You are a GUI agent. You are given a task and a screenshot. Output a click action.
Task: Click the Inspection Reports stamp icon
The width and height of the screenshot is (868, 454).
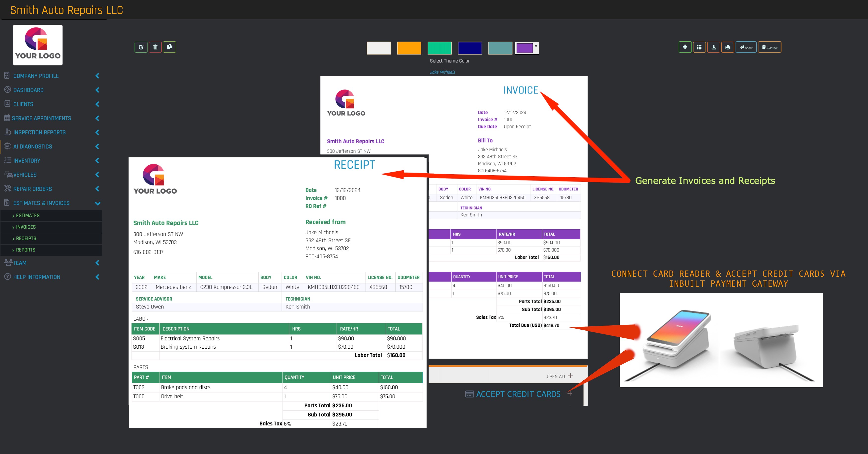[x=7, y=132]
